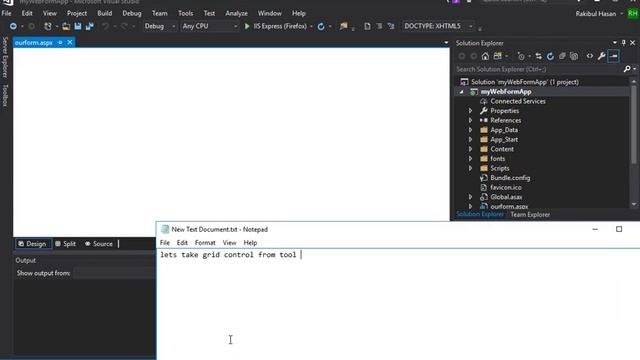This screenshot has height=360, width=640.
Task: Expand the App_Data folder
Action: 470,130
